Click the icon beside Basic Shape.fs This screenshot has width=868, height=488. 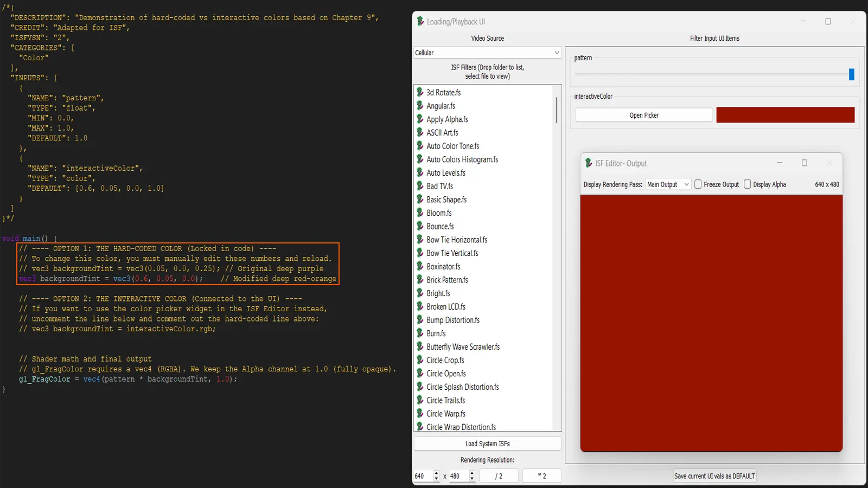(x=420, y=199)
